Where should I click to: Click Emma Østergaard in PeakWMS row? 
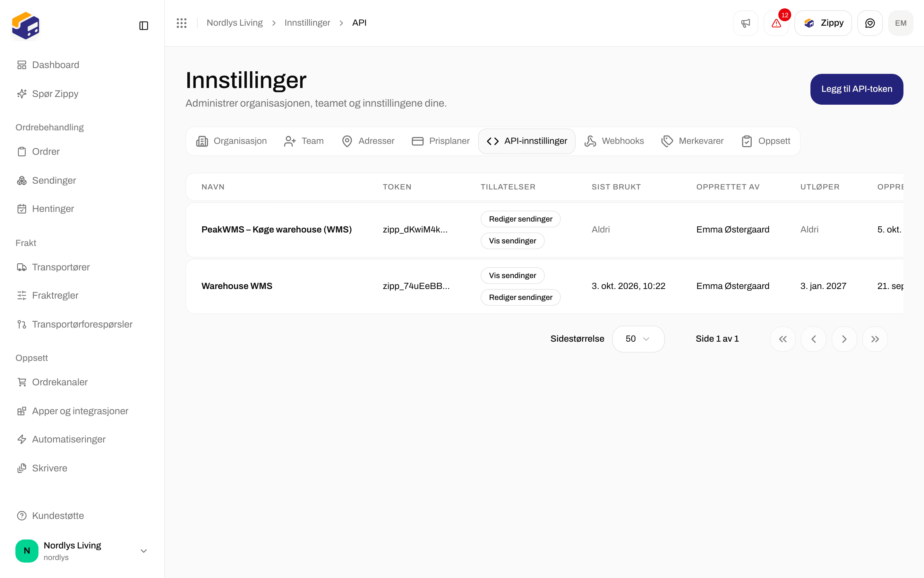(x=733, y=229)
